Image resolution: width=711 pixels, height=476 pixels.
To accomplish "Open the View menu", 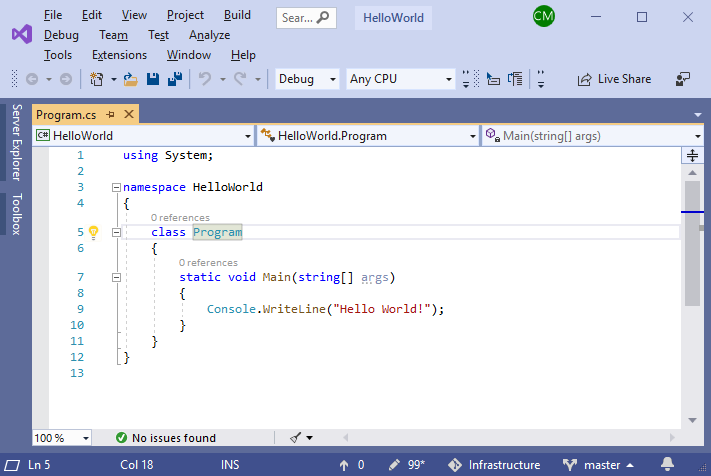I will click(x=134, y=15).
